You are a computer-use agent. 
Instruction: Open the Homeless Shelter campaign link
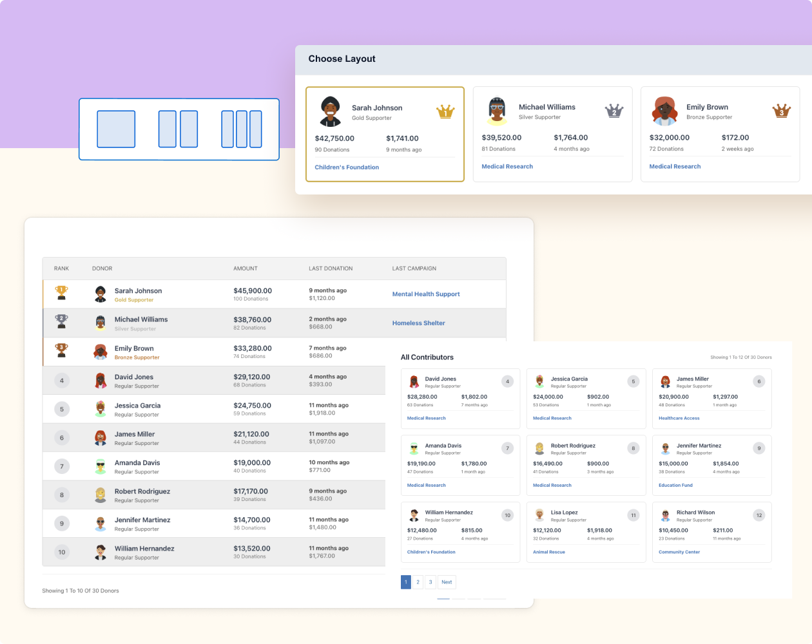pyautogui.click(x=419, y=323)
